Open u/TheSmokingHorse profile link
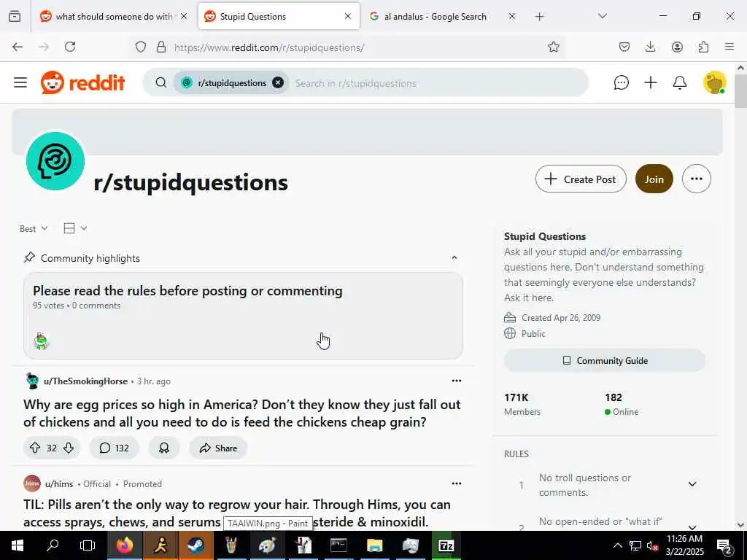This screenshot has height=560, width=747. tap(85, 381)
